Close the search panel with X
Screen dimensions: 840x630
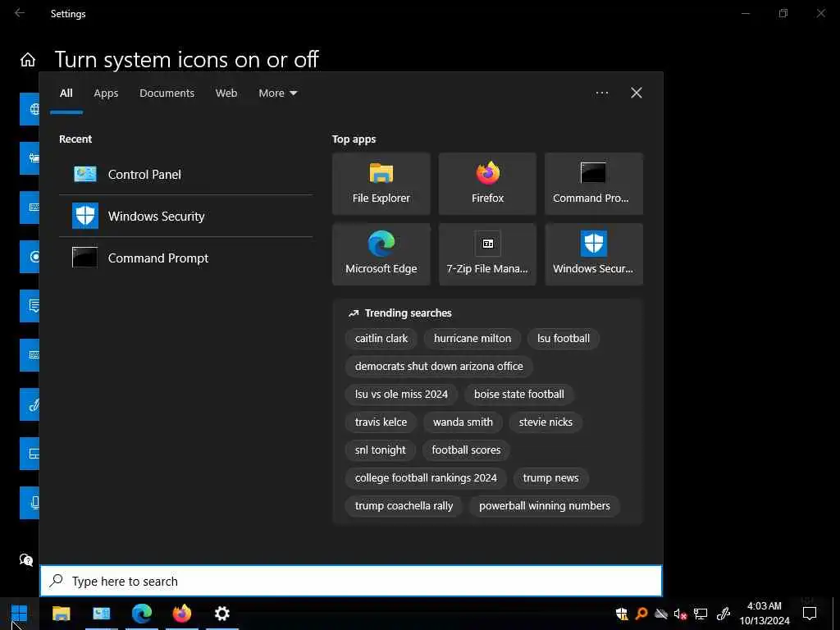point(637,93)
